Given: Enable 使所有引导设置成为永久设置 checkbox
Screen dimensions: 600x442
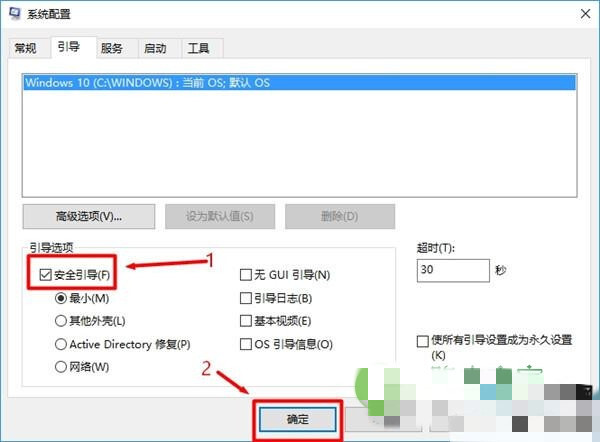Looking at the screenshot, I should coord(422,341).
